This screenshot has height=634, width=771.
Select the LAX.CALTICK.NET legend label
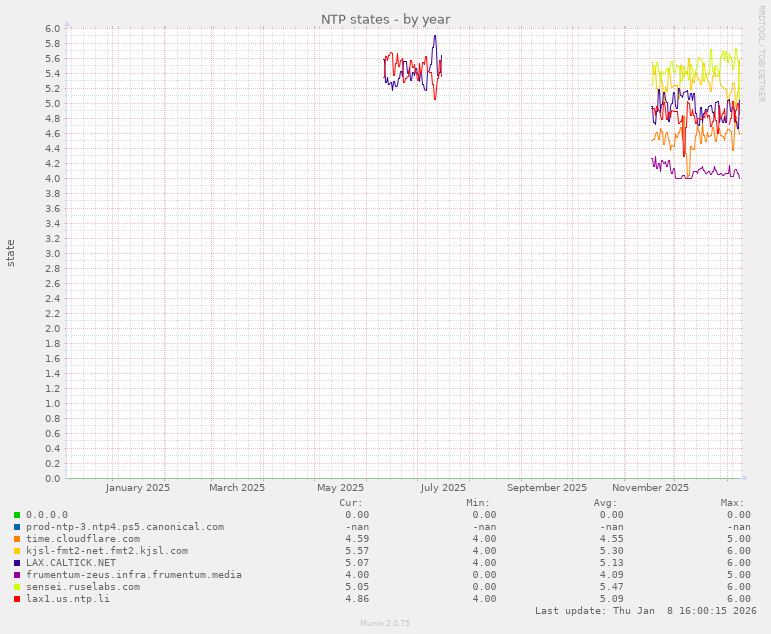(70, 563)
